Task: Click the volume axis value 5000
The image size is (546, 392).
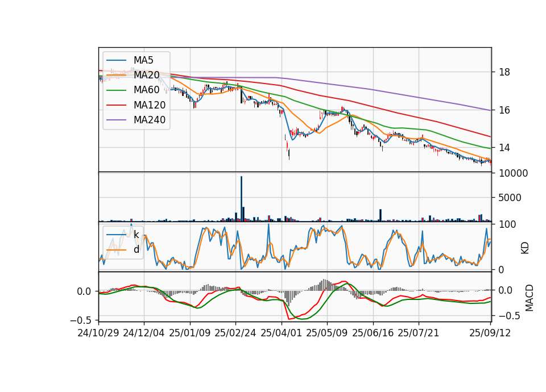Action: tap(510, 198)
